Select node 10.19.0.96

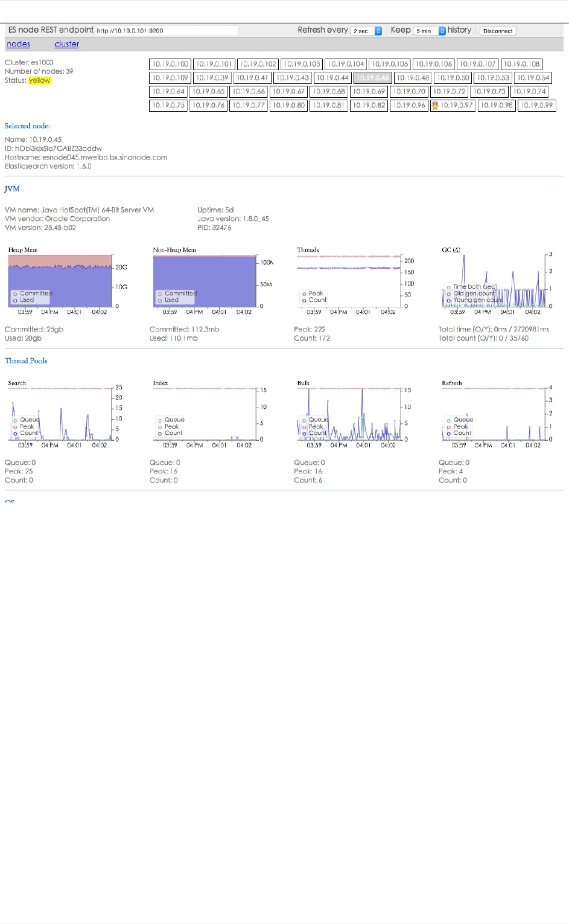click(409, 105)
